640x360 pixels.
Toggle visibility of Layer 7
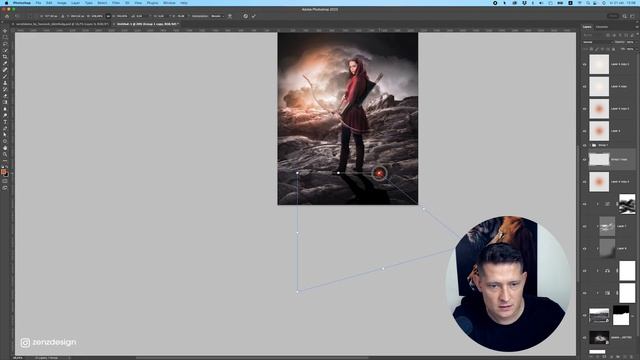click(x=584, y=226)
